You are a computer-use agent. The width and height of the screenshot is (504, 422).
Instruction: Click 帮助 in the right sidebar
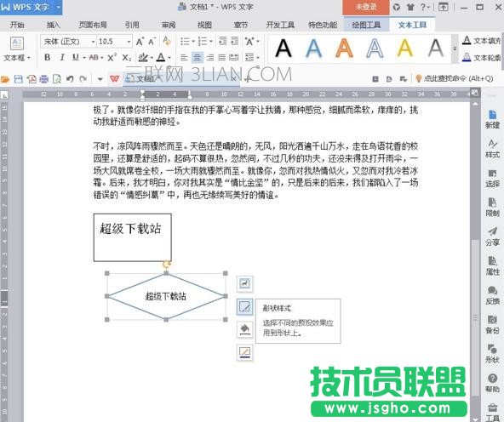click(492, 383)
